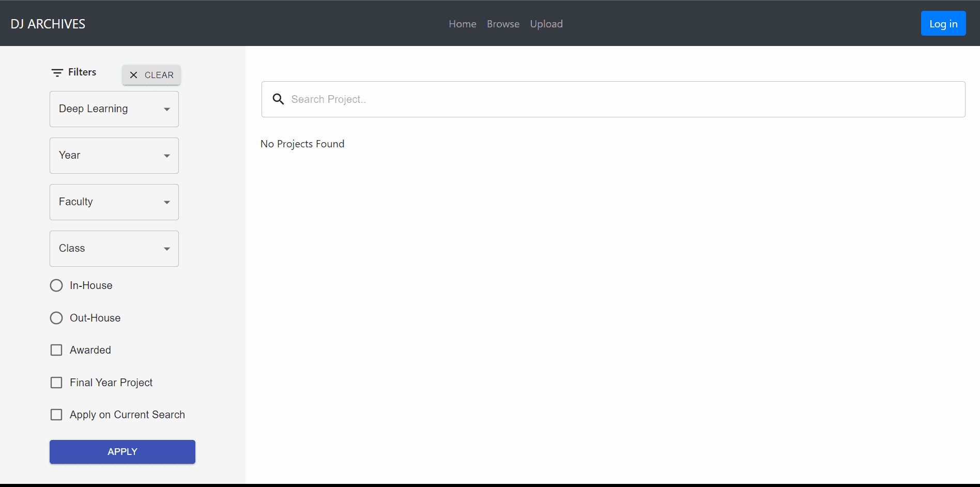Click the In-House label text
The width and height of the screenshot is (980, 487).
coord(91,285)
